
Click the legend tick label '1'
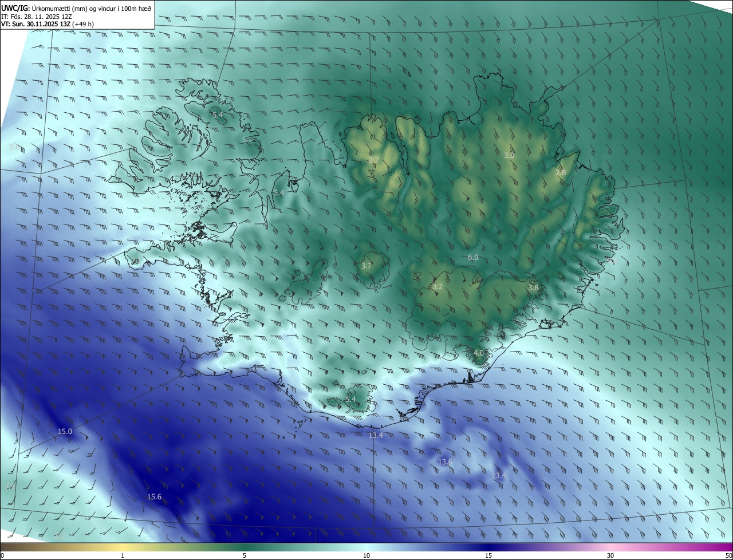(x=123, y=555)
